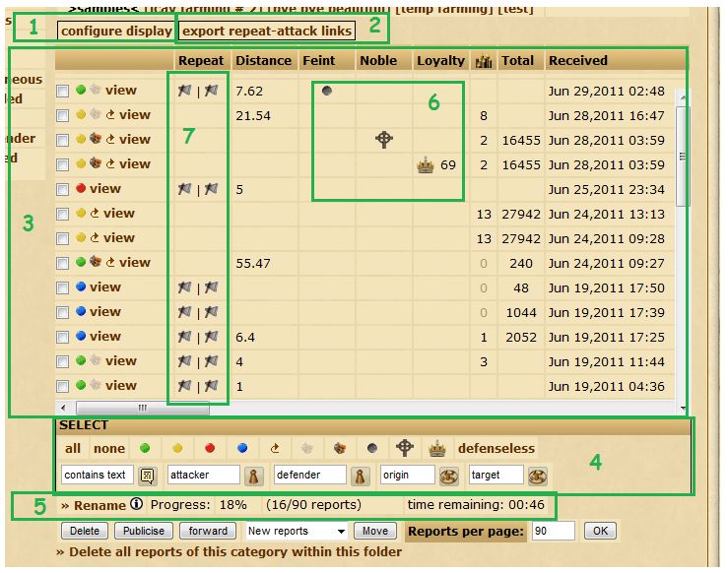Click the origin village filter icon
Screen dimensions: 728x573
448,476
